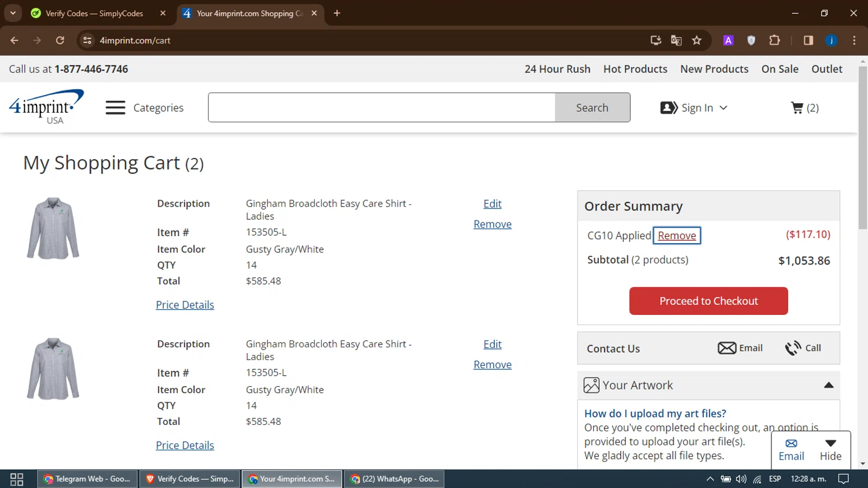This screenshot has width=868, height=488.
Task: Close the Verify Codes — SimplyCodes tab
Action: tap(163, 13)
